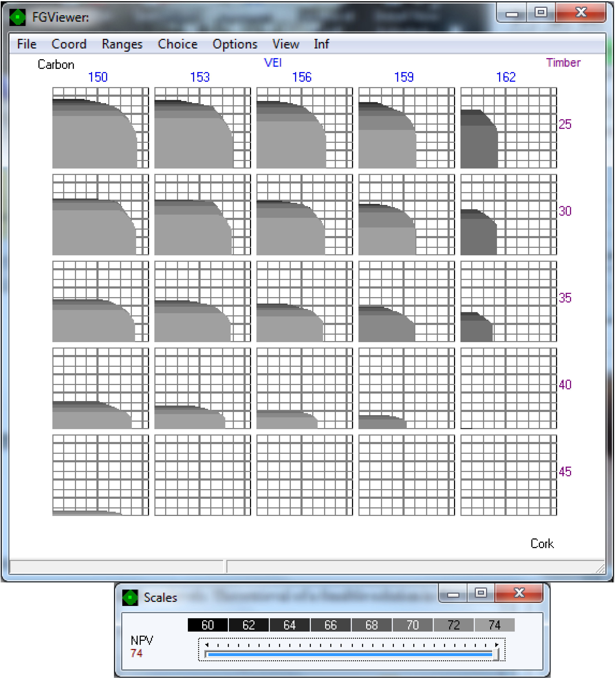Click the VEI 156 Timber 40 chart
The image size is (616, 679).
304,388
